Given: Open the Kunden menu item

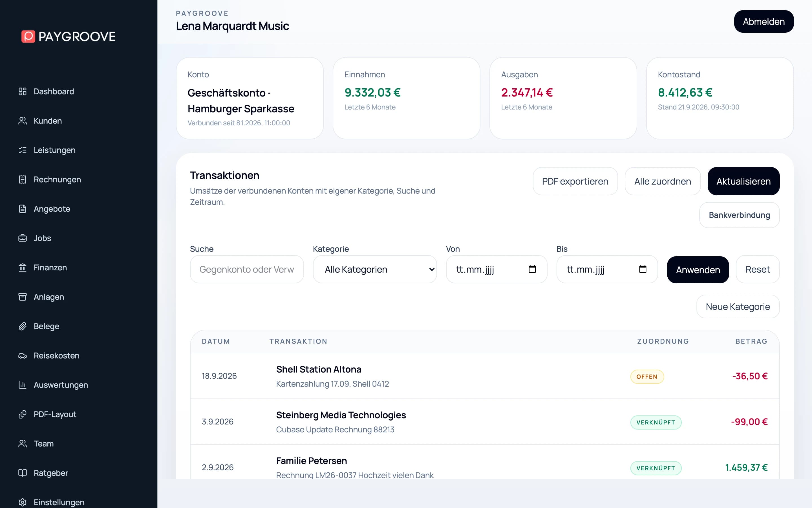Looking at the screenshot, I should click(x=48, y=121).
